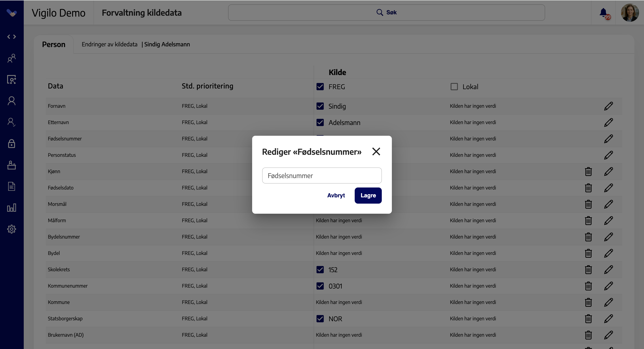Close the Rediger Fødselsnummer dialog
Image resolution: width=644 pixels, height=349 pixels.
coord(376,151)
